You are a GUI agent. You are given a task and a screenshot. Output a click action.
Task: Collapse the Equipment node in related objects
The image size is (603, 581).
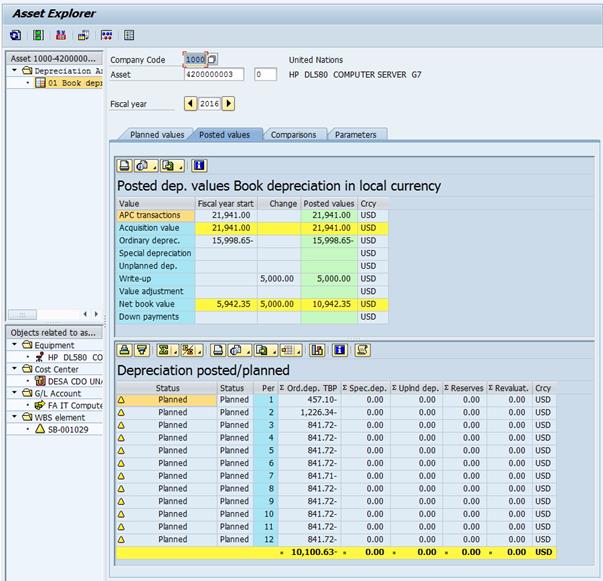15,345
